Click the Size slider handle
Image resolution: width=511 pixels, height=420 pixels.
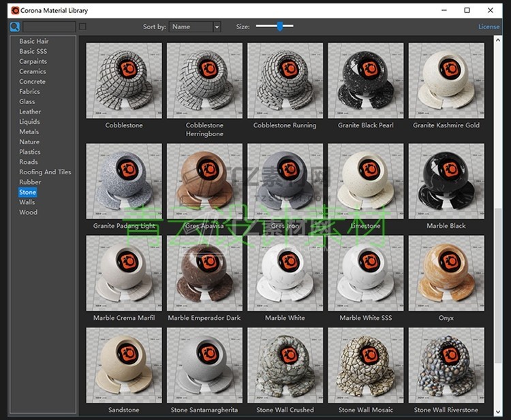tap(280, 26)
